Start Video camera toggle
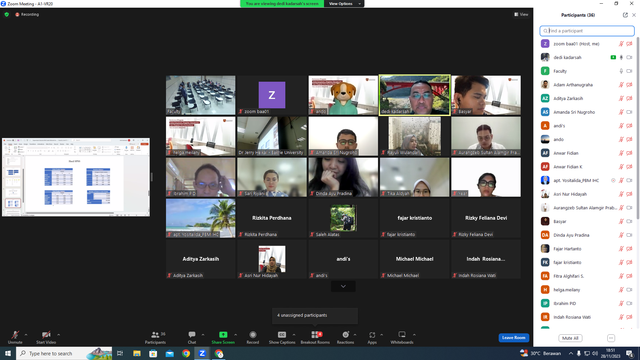 point(46,337)
